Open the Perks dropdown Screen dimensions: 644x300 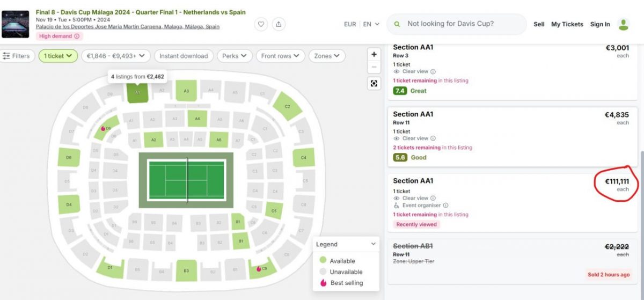pyautogui.click(x=235, y=56)
